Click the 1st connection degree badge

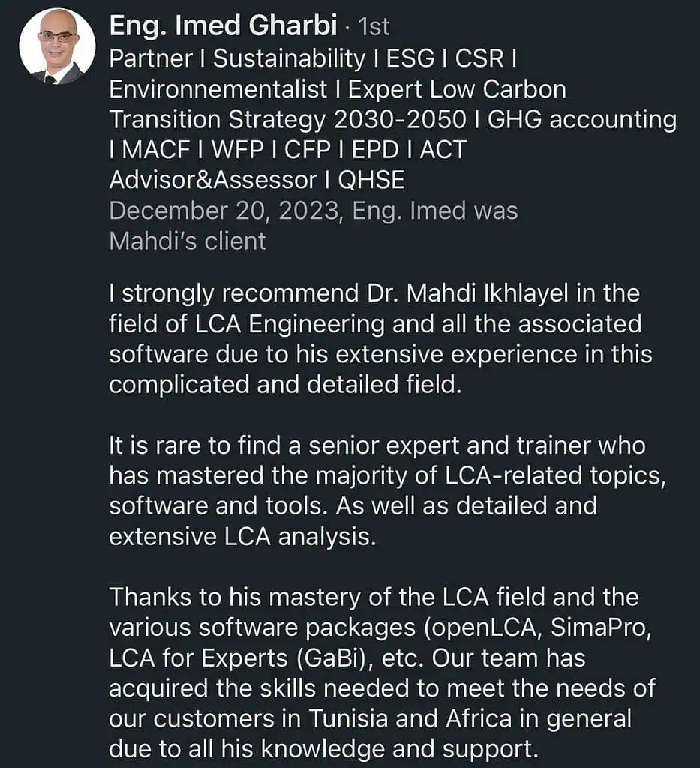pos(374,27)
